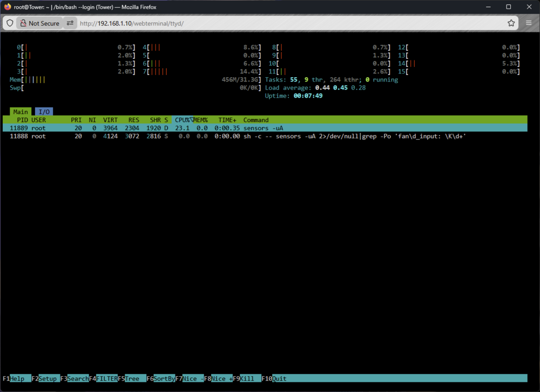Click the Uptime 00:07:49 value
This screenshot has width=540, height=392.
(308, 96)
